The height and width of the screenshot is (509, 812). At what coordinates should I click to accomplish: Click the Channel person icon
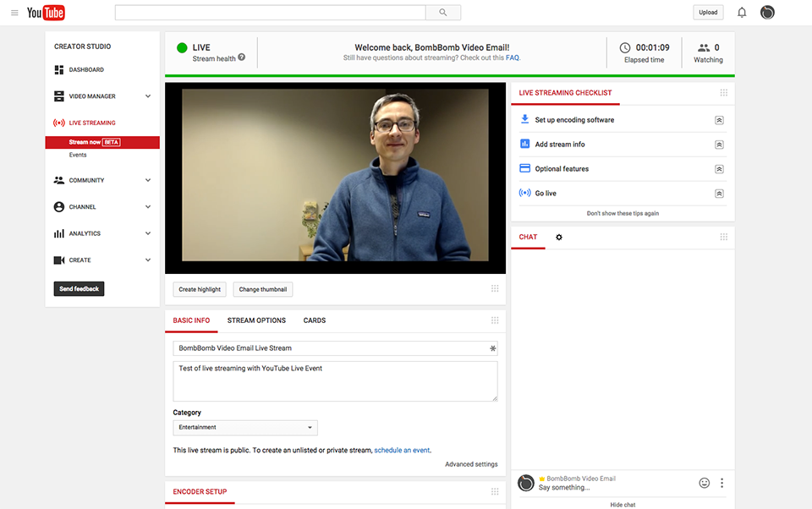(x=59, y=206)
